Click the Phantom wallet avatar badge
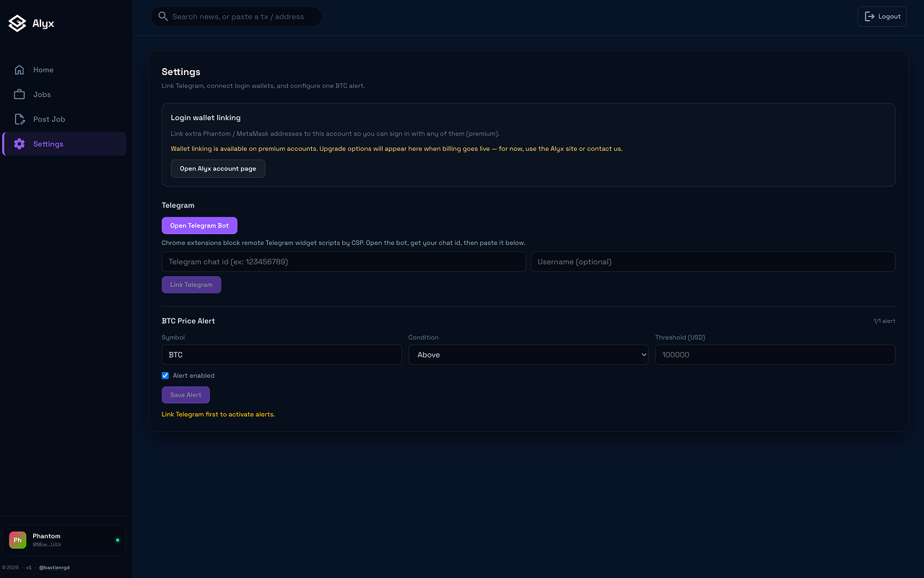 (18, 540)
